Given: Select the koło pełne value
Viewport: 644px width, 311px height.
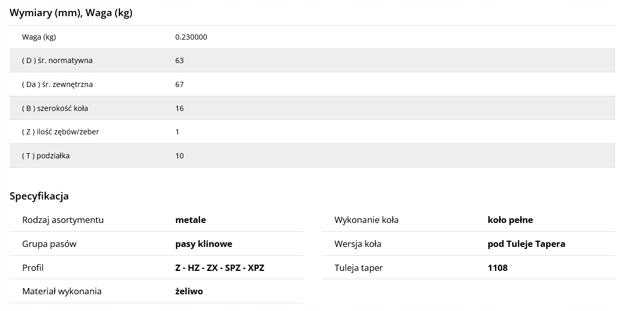Looking at the screenshot, I should pos(510,220).
